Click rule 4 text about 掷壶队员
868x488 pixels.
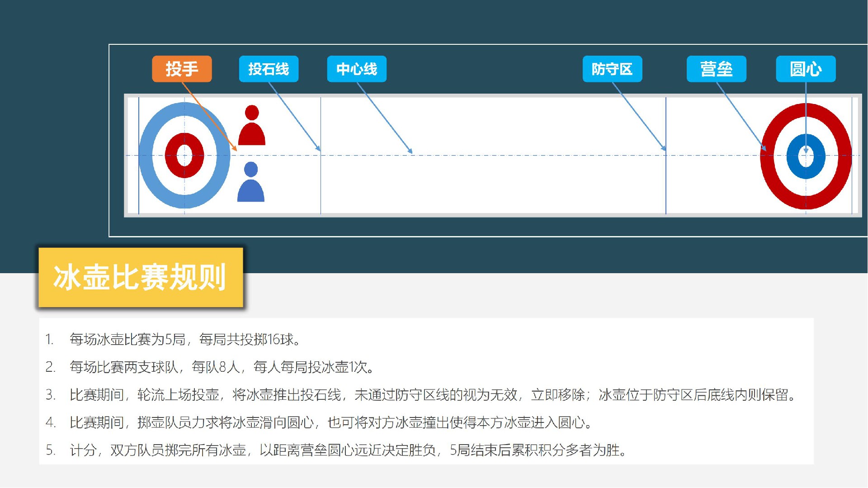click(331, 422)
